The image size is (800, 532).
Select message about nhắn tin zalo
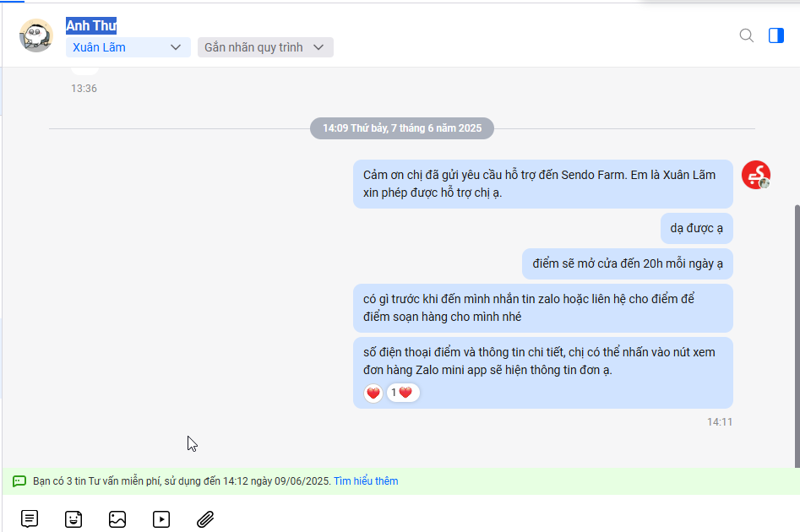click(x=543, y=308)
